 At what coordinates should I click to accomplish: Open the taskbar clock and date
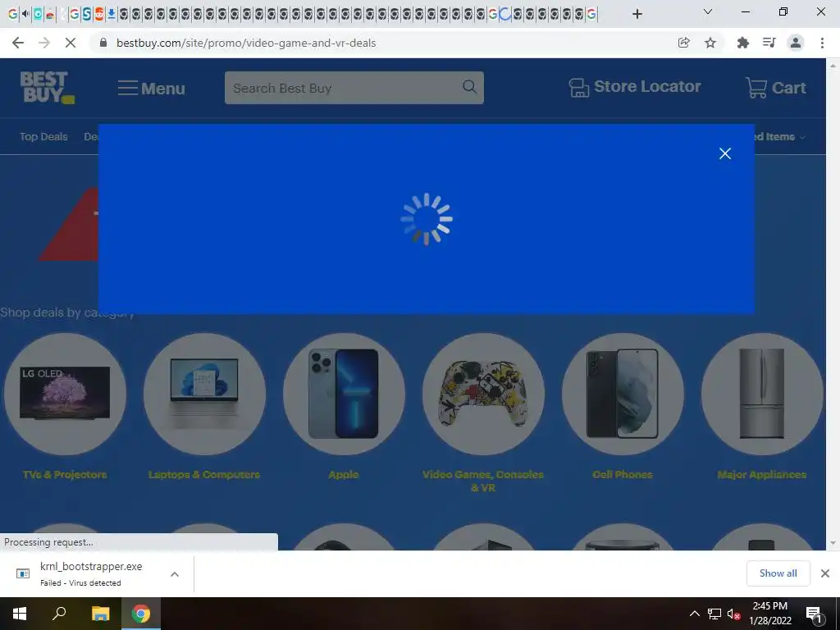(x=769, y=614)
